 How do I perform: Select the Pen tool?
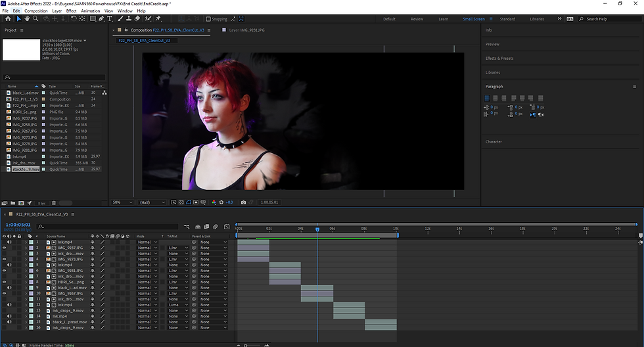point(100,19)
